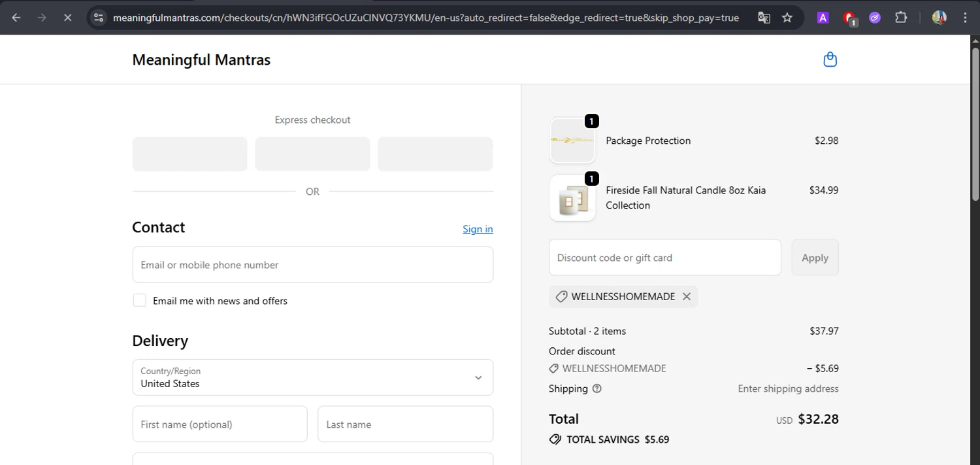Open Chrome three-dot menu
Viewport: 980px width, 465px height.
point(965,18)
